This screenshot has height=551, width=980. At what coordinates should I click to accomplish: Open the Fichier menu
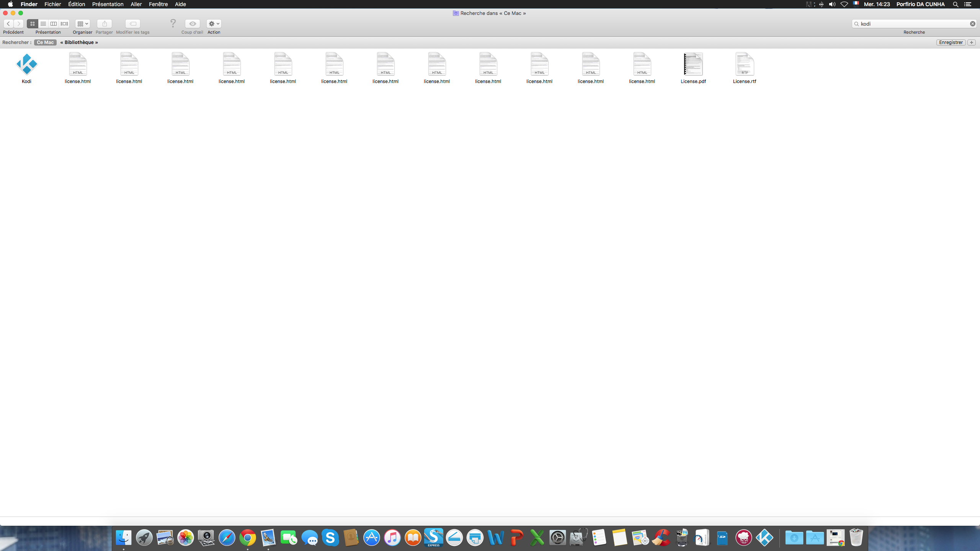coord(53,4)
